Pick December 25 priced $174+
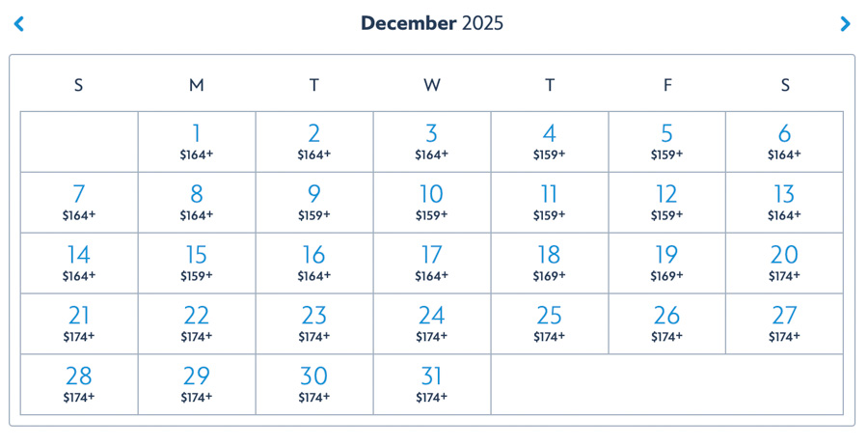868x447 pixels. click(550, 323)
